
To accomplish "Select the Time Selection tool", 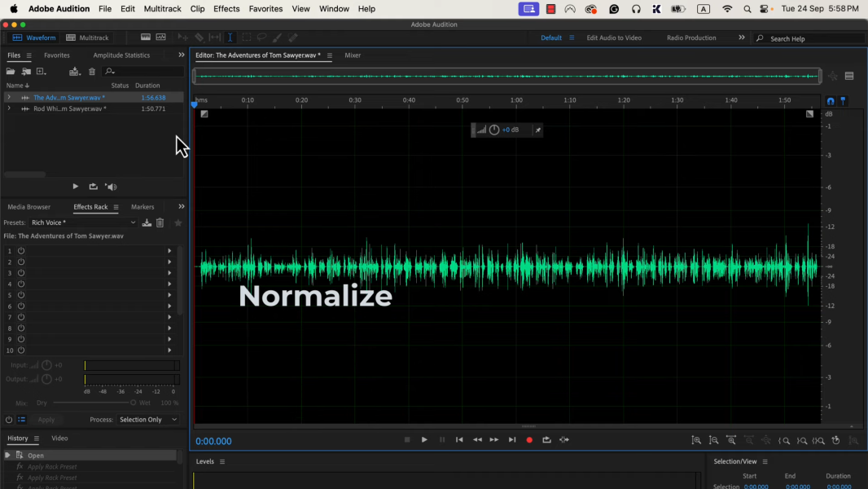I will click(x=230, y=37).
